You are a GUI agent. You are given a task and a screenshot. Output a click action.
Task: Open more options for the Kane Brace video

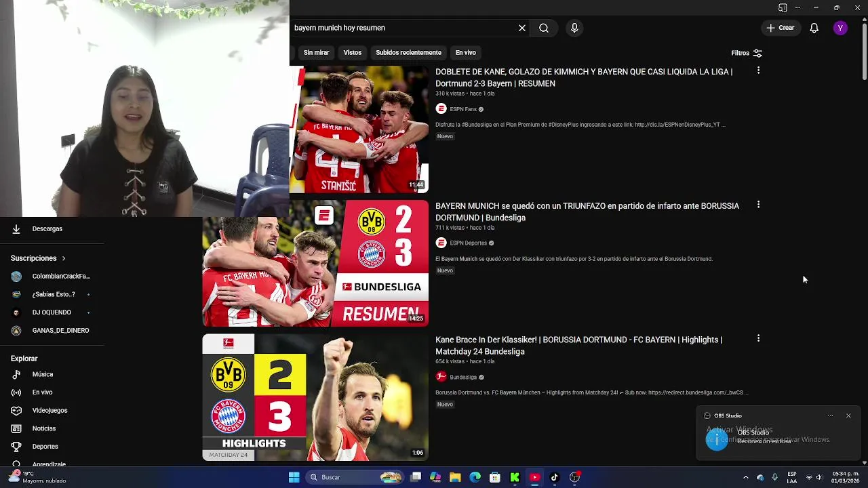758,338
